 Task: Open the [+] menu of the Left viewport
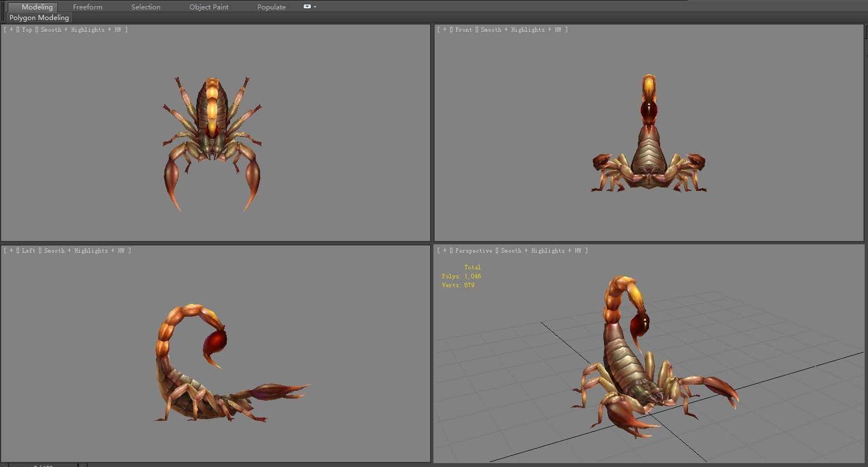point(11,250)
